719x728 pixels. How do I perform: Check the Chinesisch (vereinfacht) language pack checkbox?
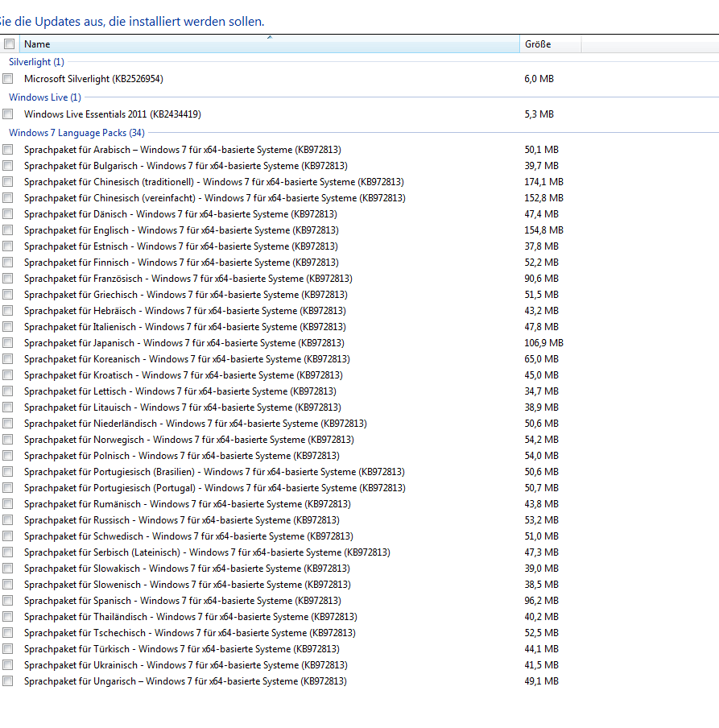point(7,198)
